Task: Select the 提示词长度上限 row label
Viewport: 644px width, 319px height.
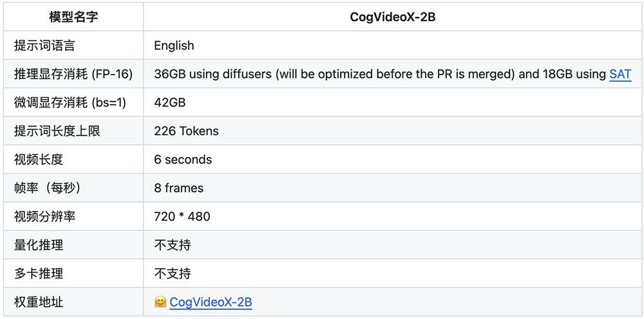Action: (57, 131)
